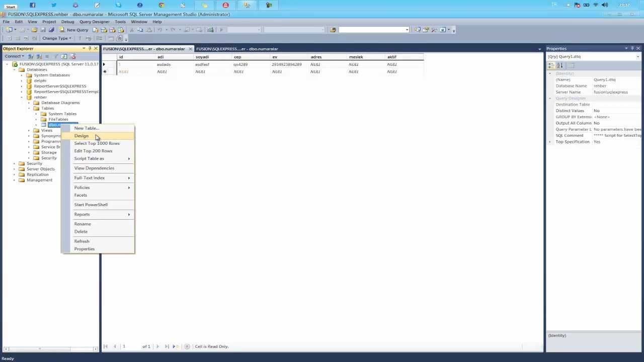The height and width of the screenshot is (362, 644).
Task: Choose Start PowerShell in context menu
Action: (98, 205)
